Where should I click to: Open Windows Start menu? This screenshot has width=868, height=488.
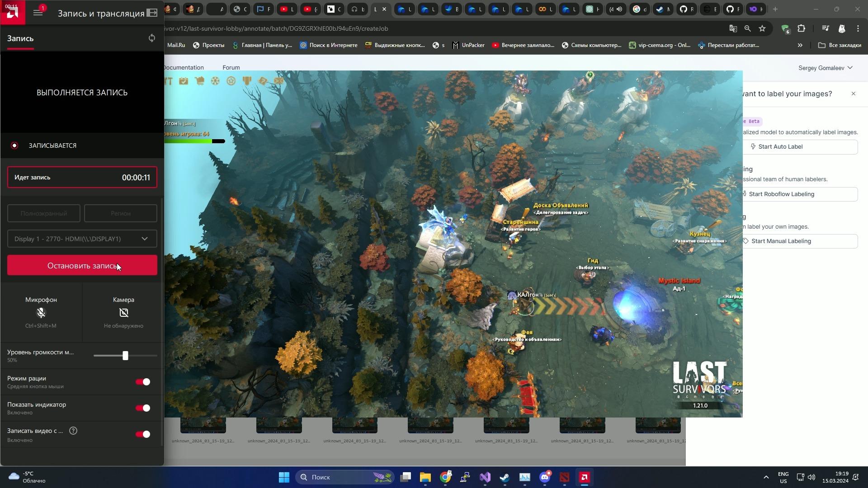284,477
